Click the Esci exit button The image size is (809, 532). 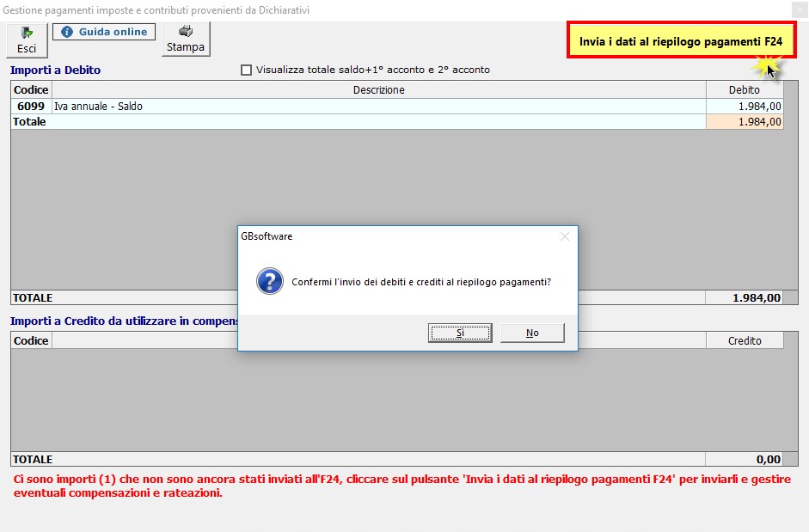click(x=27, y=40)
